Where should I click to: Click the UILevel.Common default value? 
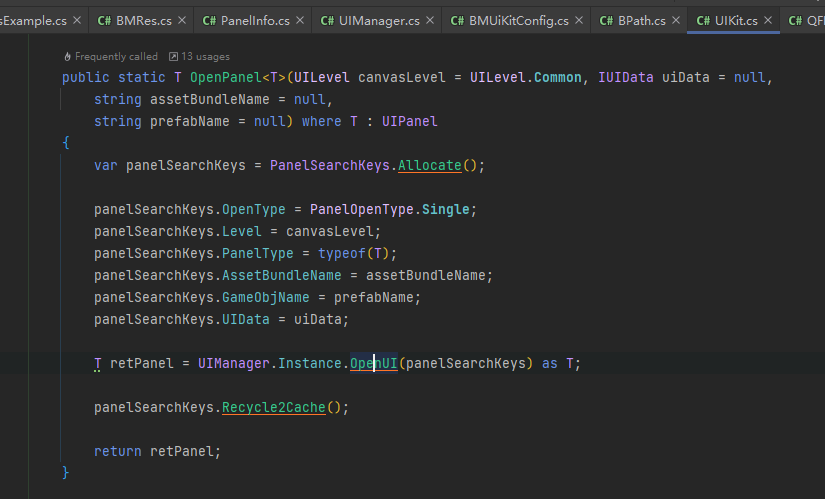point(526,77)
